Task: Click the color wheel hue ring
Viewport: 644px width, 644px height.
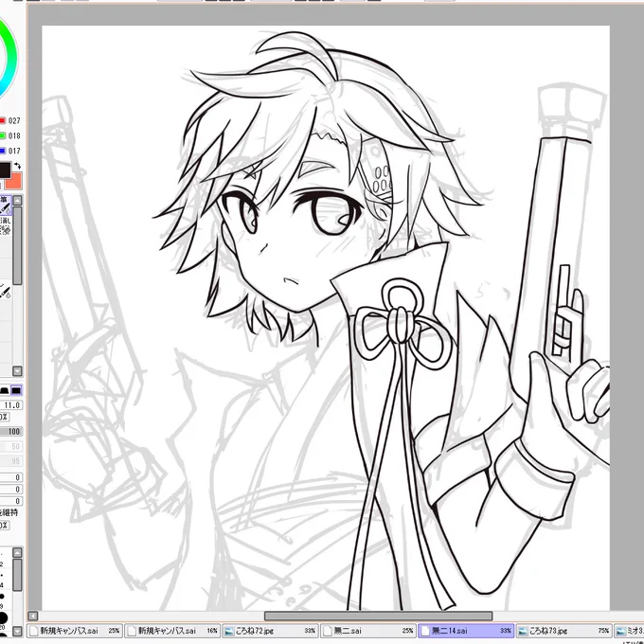Action: click(12, 58)
